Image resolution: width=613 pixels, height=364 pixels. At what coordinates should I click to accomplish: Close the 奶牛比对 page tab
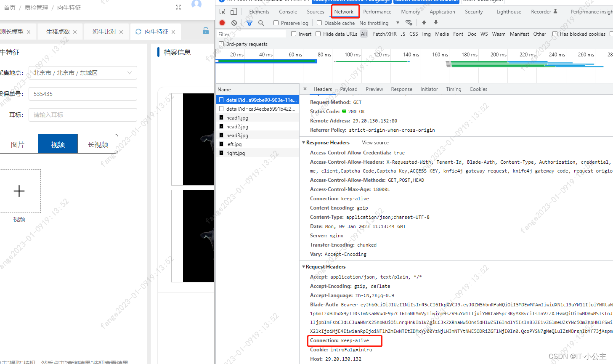(121, 32)
